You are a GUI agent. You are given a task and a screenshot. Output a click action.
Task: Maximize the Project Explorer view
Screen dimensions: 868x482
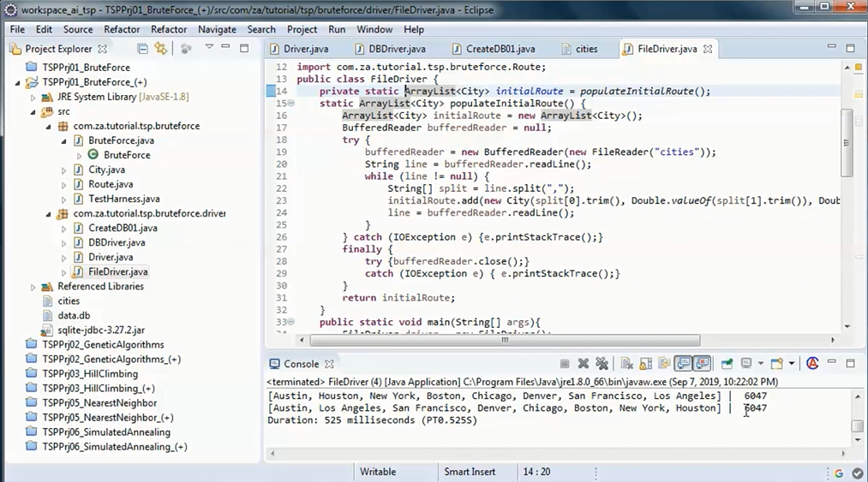coord(244,48)
